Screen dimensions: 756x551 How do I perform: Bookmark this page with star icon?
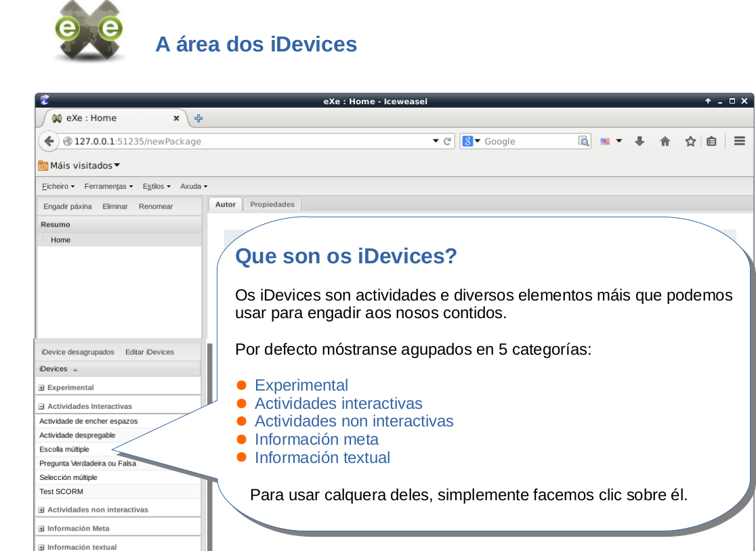pyautogui.click(x=690, y=141)
